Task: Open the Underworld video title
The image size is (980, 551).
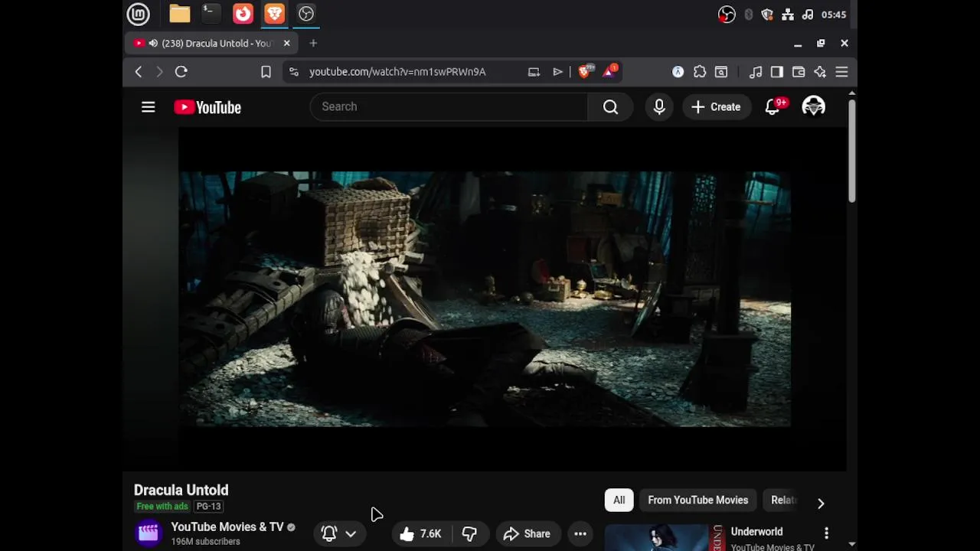Action: click(756, 532)
